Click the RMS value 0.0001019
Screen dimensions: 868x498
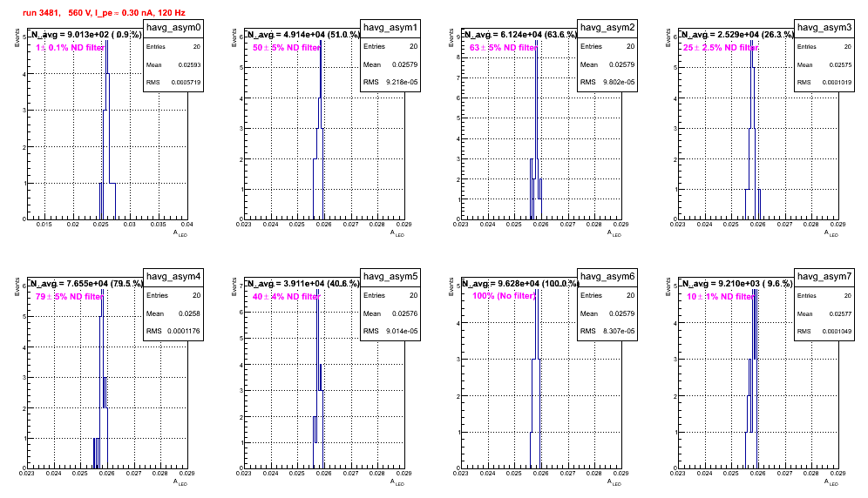[x=837, y=82]
